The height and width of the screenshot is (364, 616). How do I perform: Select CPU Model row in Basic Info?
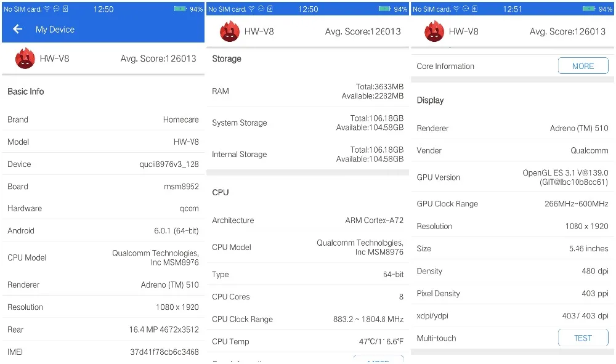tap(103, 257)
